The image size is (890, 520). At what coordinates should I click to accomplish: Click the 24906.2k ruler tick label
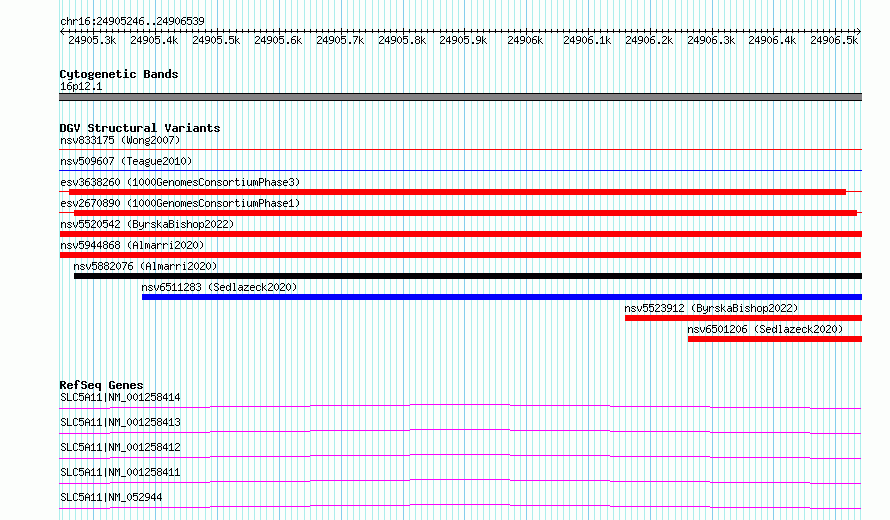[x=649, y=40]
